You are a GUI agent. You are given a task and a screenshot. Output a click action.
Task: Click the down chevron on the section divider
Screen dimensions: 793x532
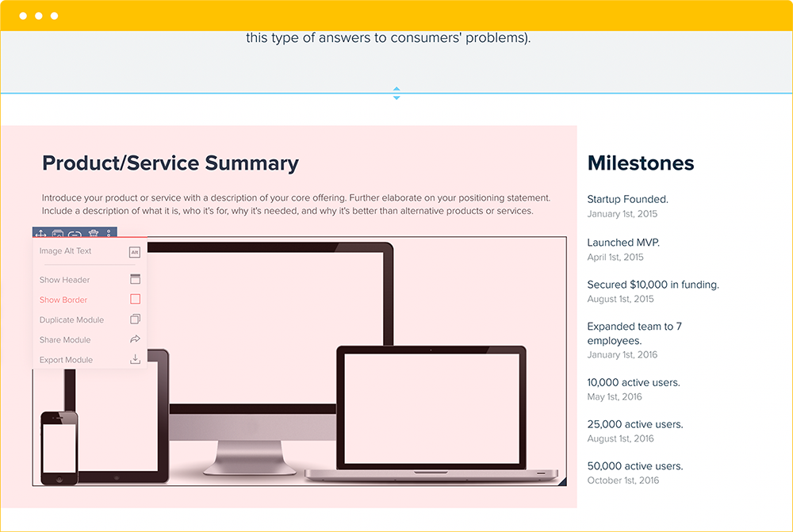(x=396, y=96)
